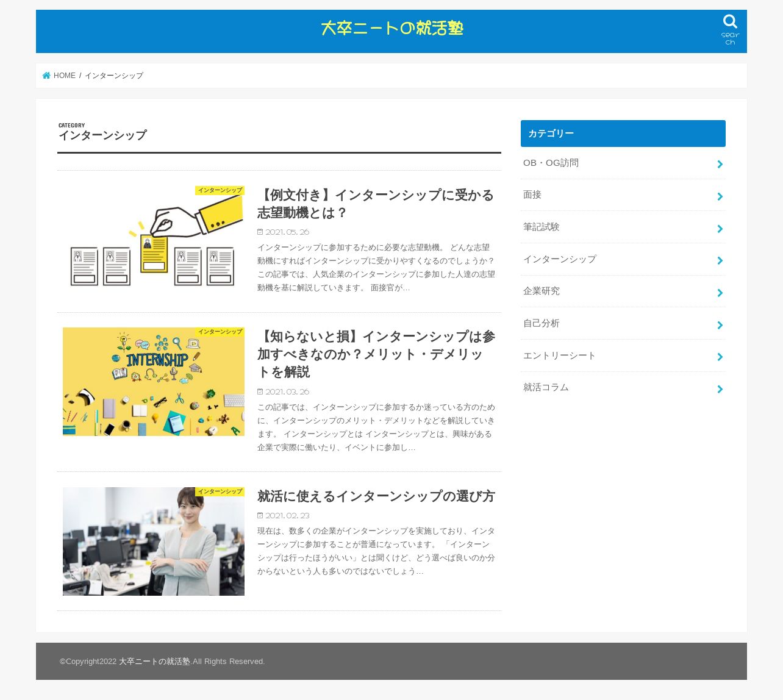Screen dimensions: 783x700
Task: Open article 【知らないと損】インターンシップは参加すべきなのか
Action: 376,354
